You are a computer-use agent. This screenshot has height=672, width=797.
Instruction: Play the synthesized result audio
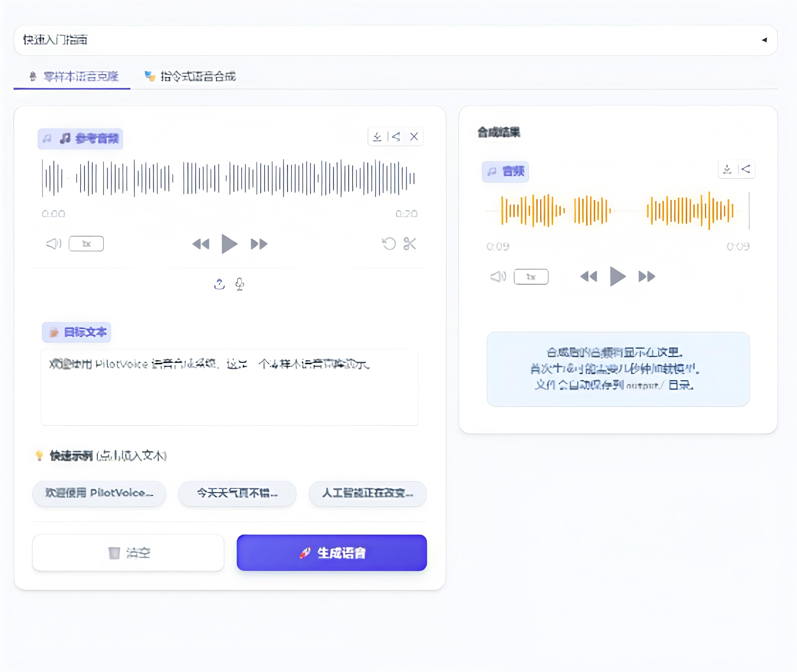click(x=618, y=277)
